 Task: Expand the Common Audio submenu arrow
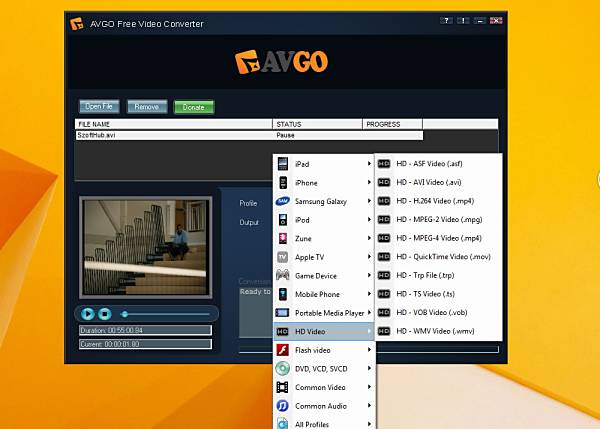pos(369,405)
